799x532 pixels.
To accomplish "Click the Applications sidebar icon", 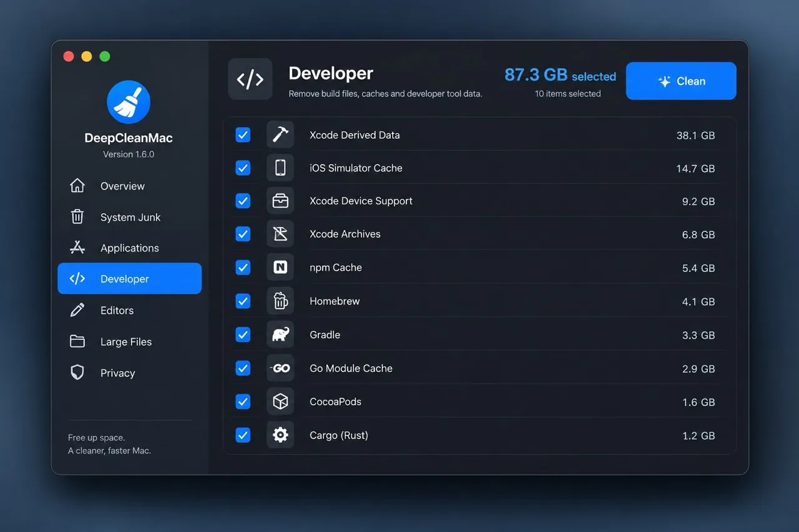I will tap(77, 248).
